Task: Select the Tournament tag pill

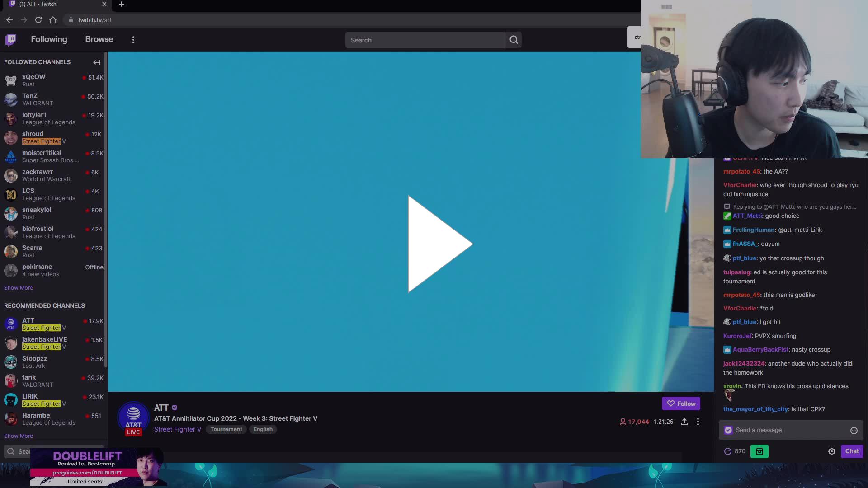Action: pos(226,429)
